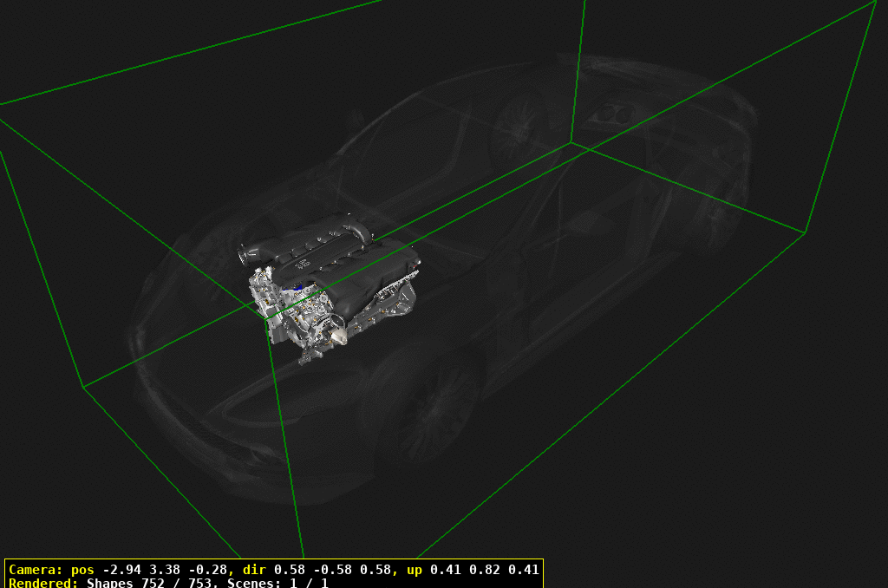This screenshot has height=588, width=888.
Task: Click the highlighted engine model
Action: pyautogui.click(x=334, y=282)
